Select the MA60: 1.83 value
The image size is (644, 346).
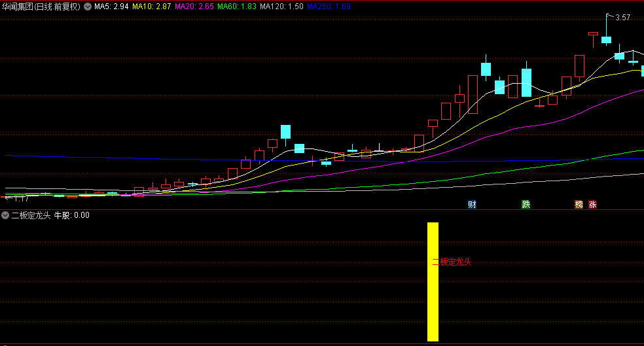coord(237,7)
